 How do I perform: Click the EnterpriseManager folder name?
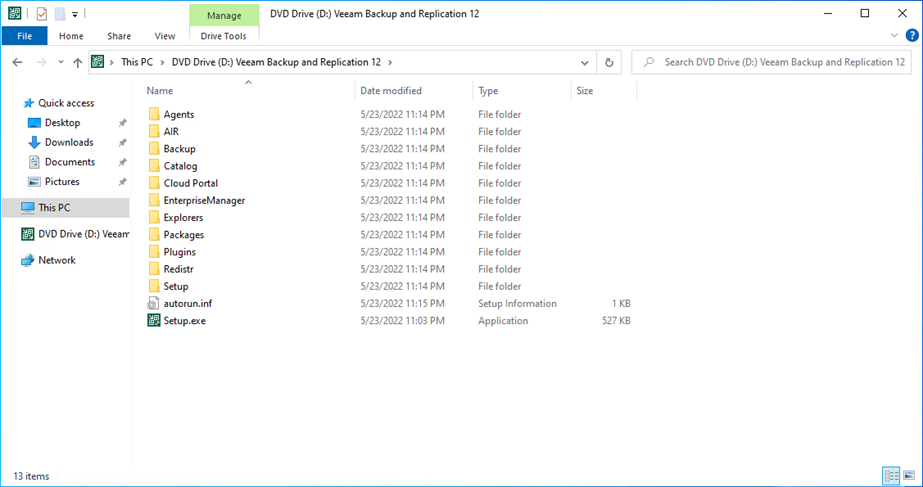click(x=204, y=200)
